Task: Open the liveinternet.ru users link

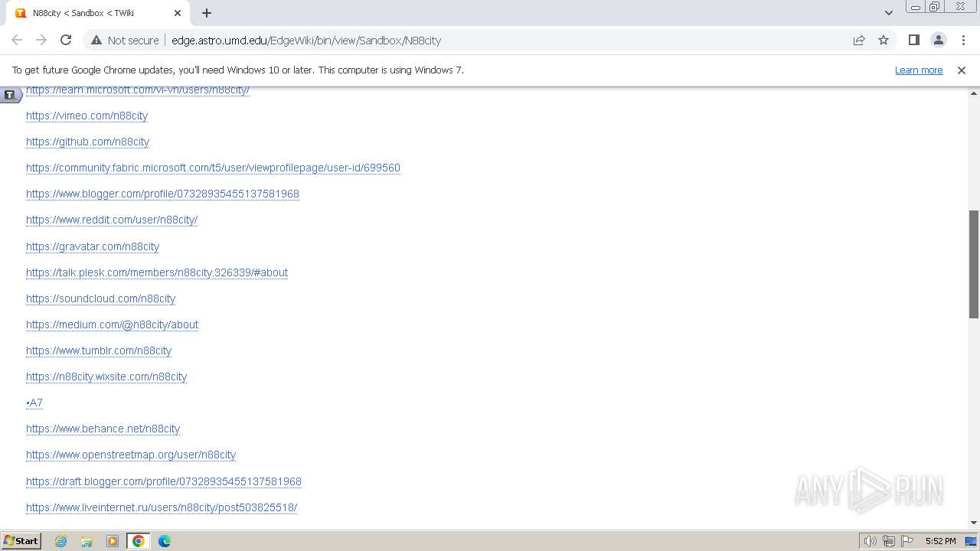Action: tap(162, 507)
